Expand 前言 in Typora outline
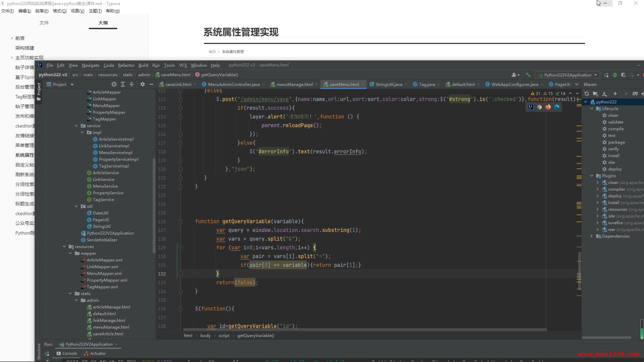Screen dimensions: 644x362 [12, 38]
